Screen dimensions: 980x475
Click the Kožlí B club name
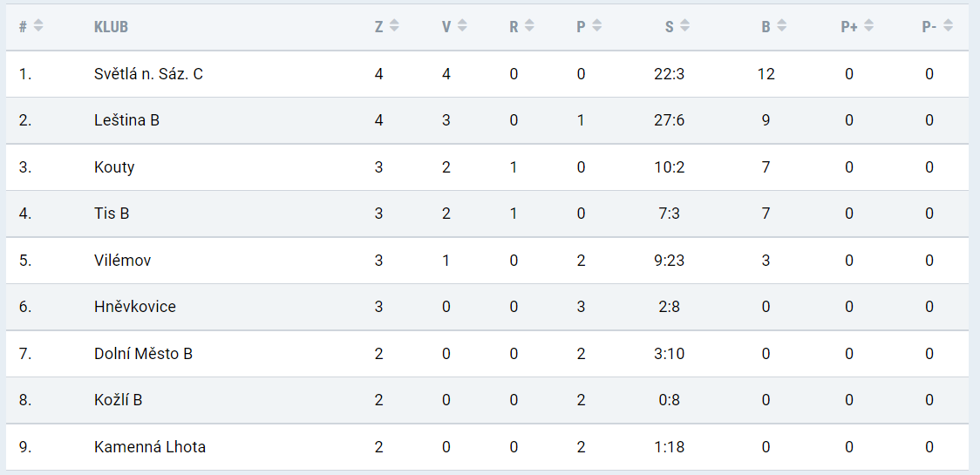click(x=118, y=399)
